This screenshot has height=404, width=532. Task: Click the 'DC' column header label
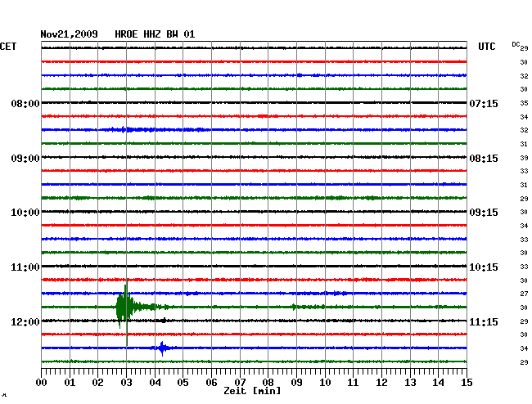click(516, 44)
